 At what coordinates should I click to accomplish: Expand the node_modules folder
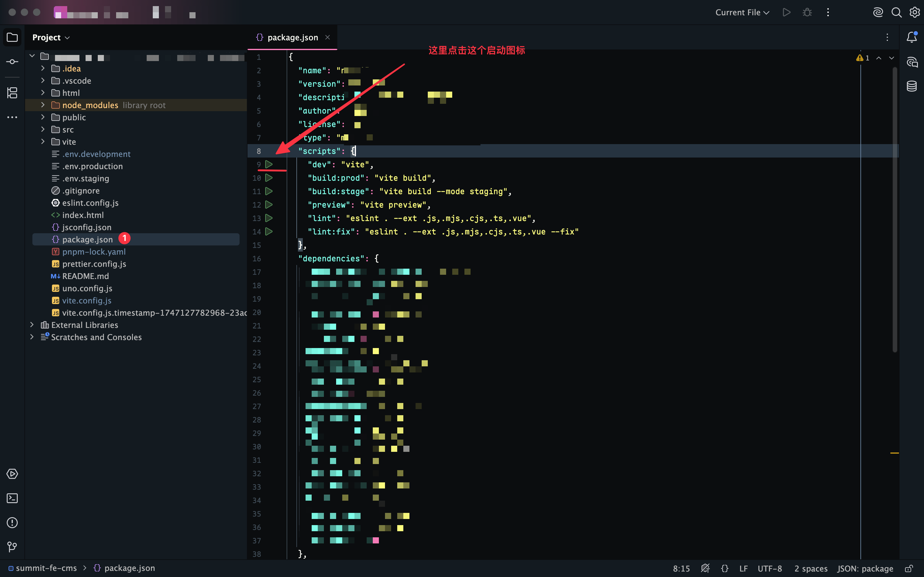[x=43, y=105]
